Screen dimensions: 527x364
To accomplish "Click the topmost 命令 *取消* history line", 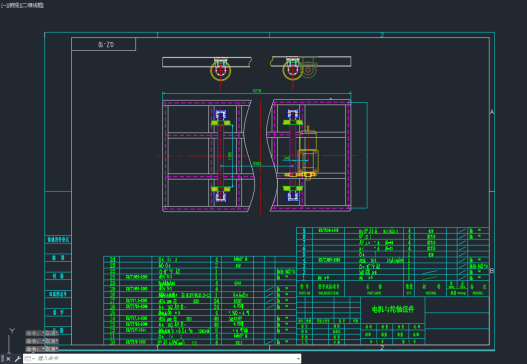I will tap(42, 333).
